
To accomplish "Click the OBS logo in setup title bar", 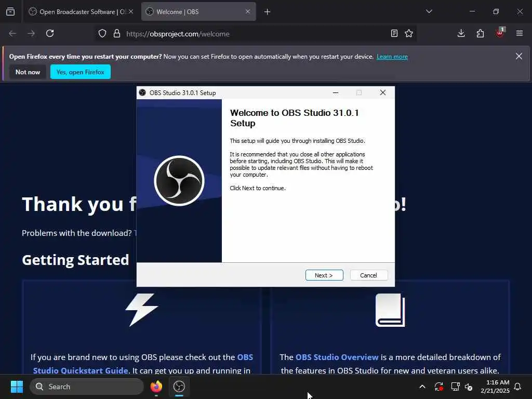I will click(x=142, y=92).
